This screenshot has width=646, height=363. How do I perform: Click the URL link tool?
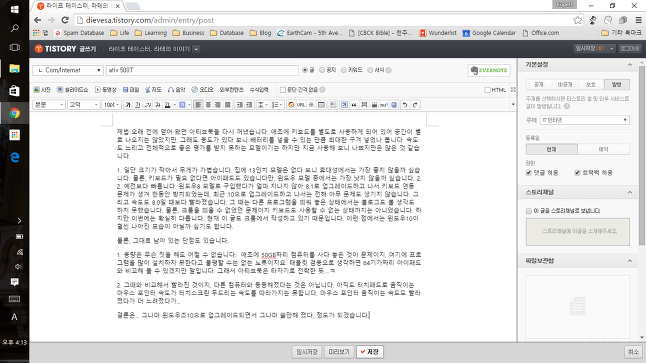pyautogui.click(x=301, y=105)
